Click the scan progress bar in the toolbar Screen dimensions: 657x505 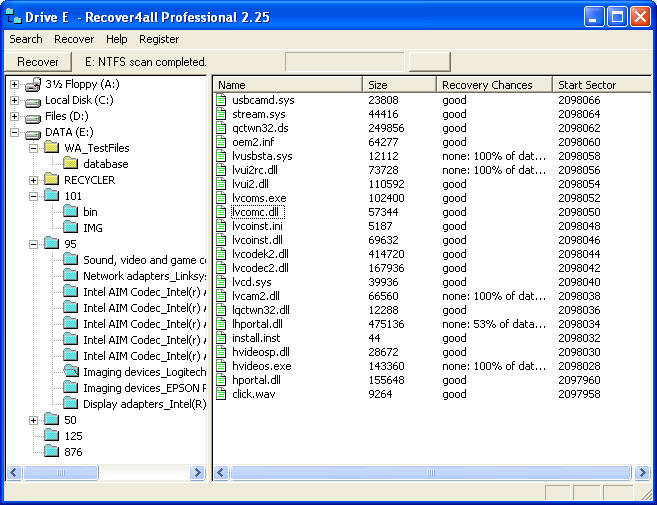tap(345, 62)
